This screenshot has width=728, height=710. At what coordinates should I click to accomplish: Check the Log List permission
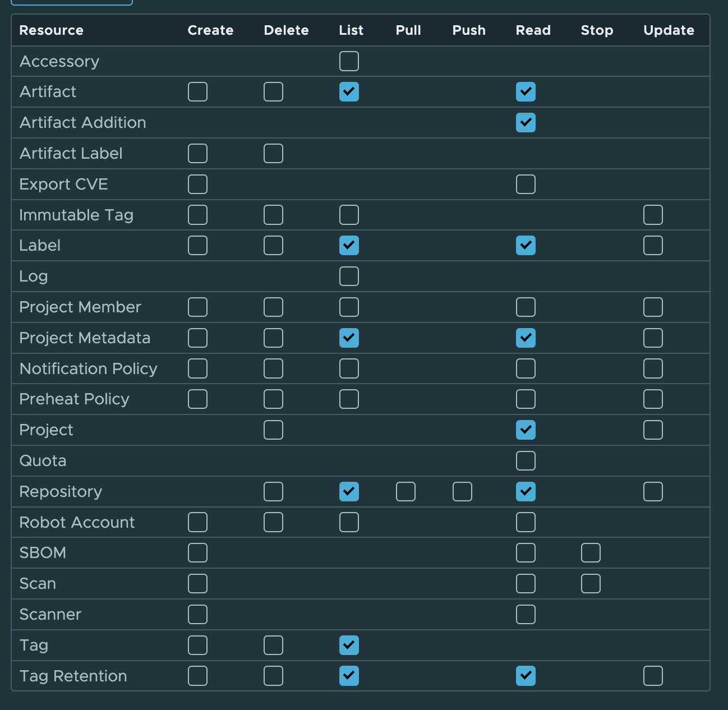[349, 276]
